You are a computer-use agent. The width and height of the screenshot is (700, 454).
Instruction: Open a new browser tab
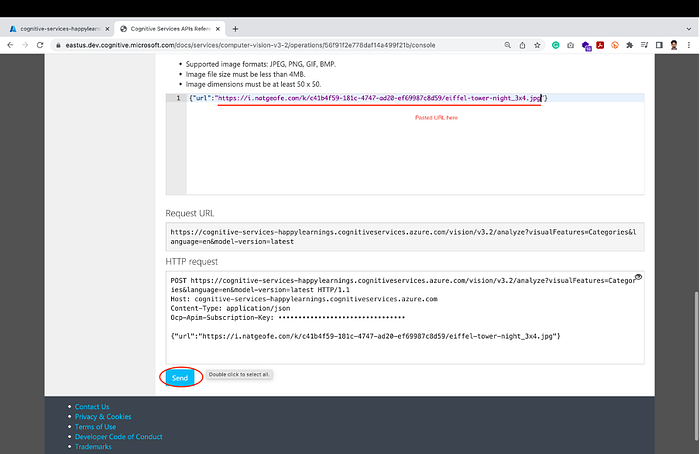235,29
